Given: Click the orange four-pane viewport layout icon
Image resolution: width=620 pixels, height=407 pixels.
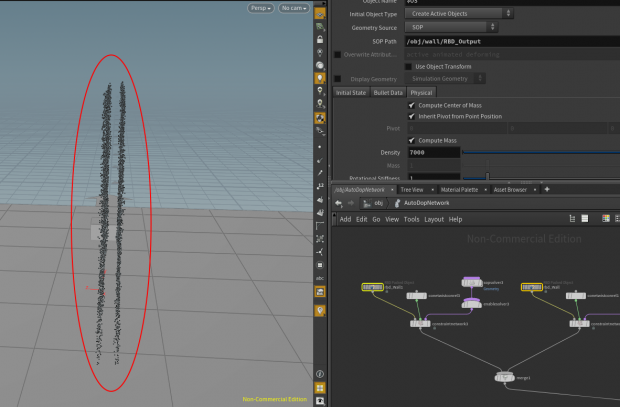Looking at the screenshot, I should click(320, 388).
